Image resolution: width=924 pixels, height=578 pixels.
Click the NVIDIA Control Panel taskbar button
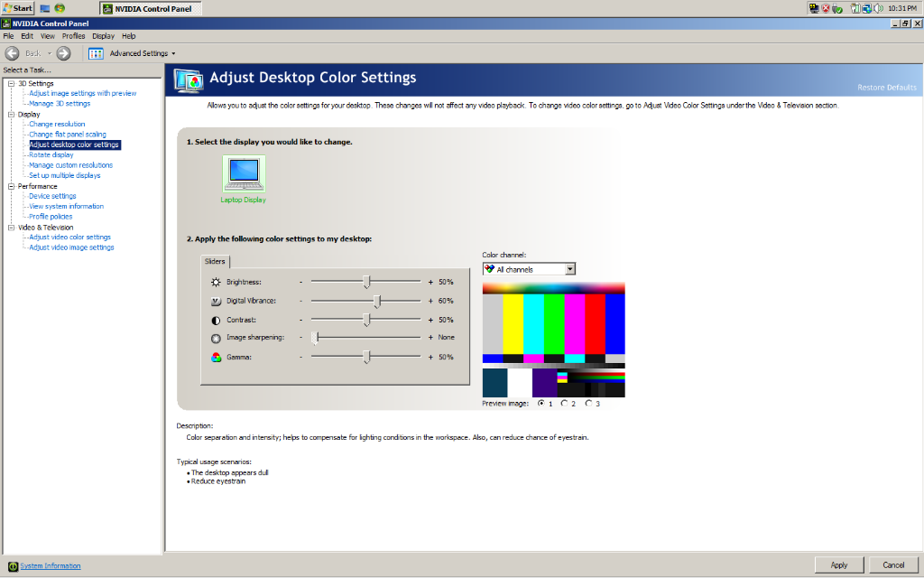click(x=151, y=8)
